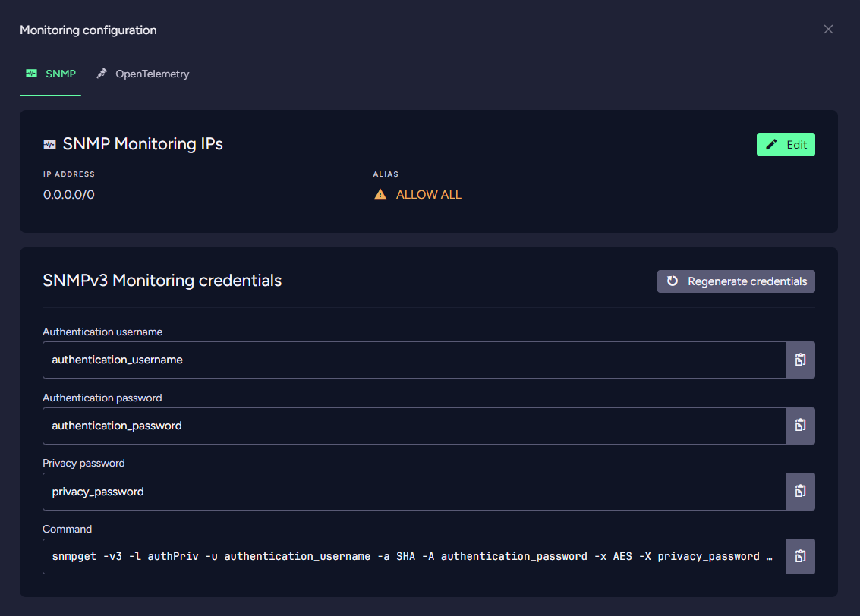Copy the snmpget command
Viewport: 860px width, 616px height.
coord(800,556)
